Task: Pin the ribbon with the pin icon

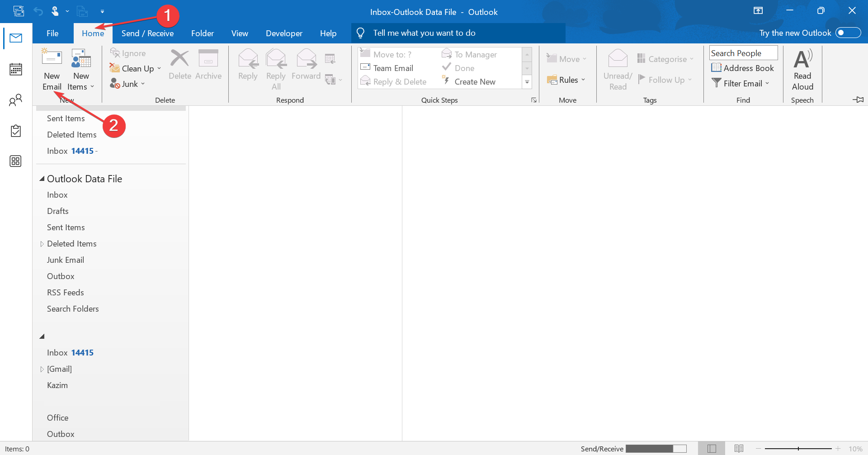Action: coord(858,100)
